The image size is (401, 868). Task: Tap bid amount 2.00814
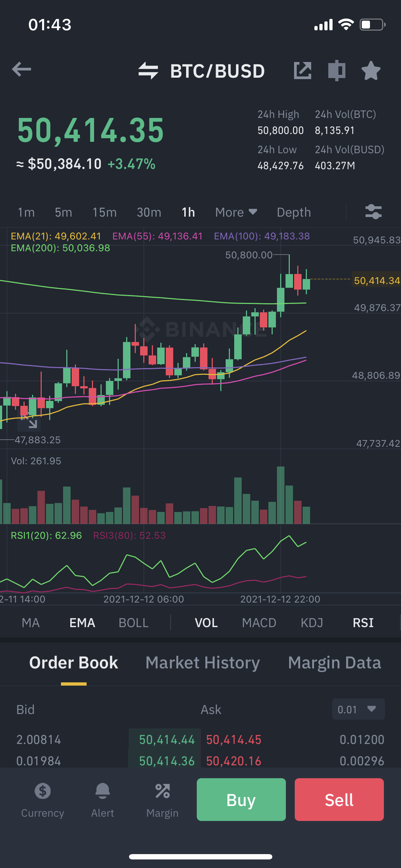click(39, 740)
